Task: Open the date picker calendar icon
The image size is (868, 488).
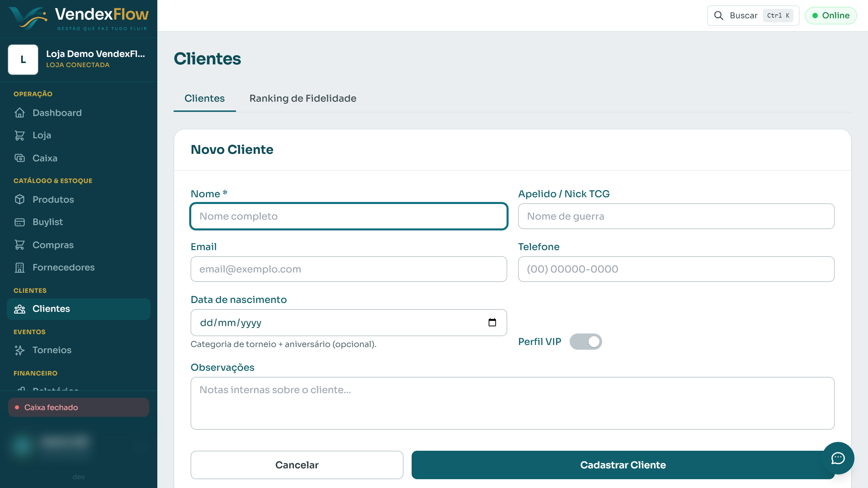Action: pos(492,322)
